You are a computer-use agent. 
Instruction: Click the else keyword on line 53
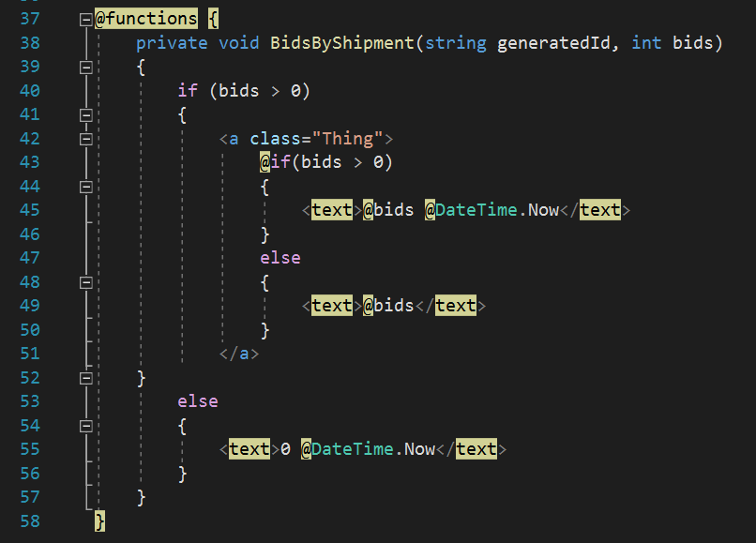[197, 400]
